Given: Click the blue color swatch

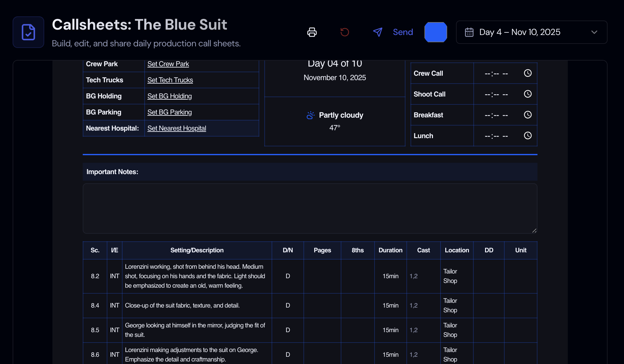Looking at the screenshot, I should point(435,32).
